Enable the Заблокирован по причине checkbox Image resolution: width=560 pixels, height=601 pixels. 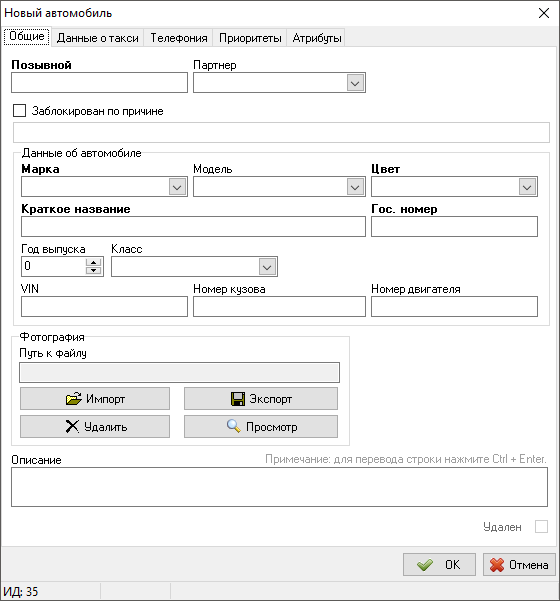coord(20,111)
